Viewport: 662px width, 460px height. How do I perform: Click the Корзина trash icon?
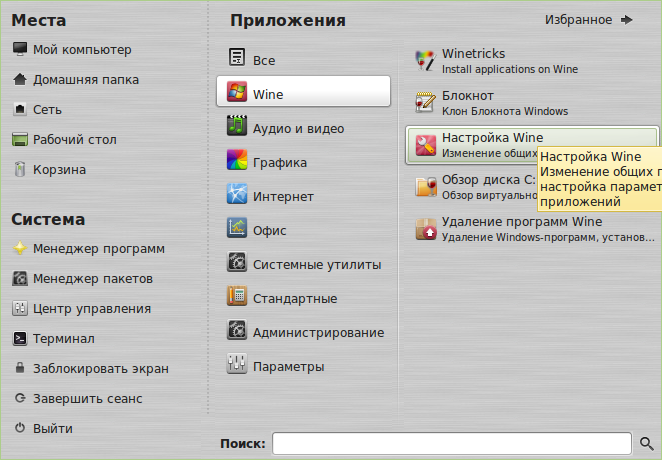(x=20, y=169)
